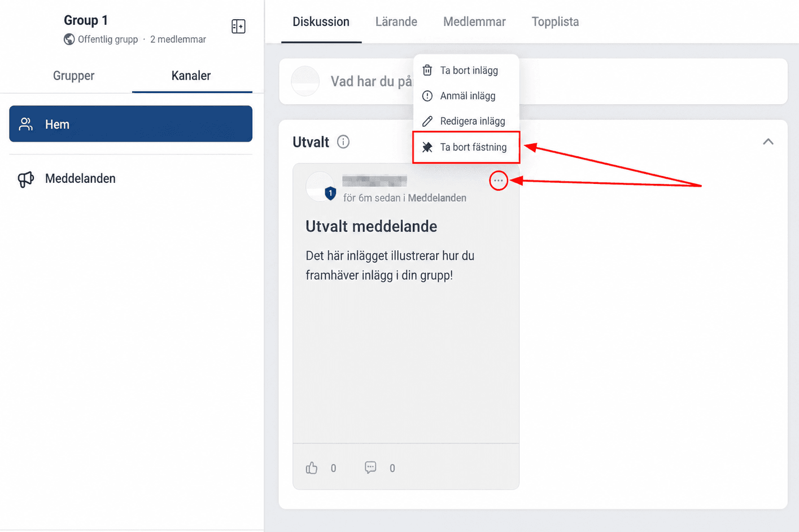This screenshot has width=799, height=532.
Task: Click the exclamation report icon in menu
Action: (x=427, y=96)
